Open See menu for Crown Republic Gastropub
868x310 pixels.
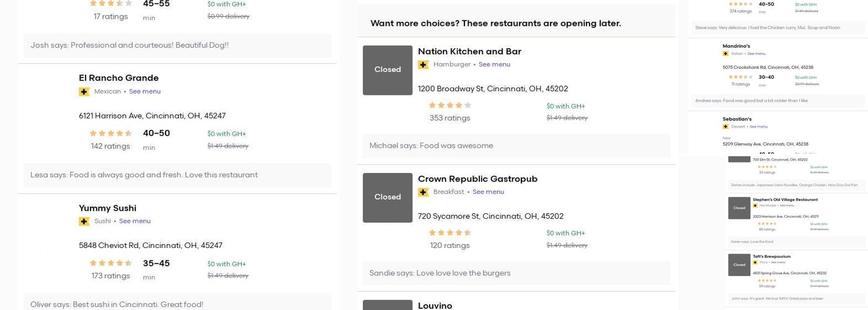[x=488, y=192]
